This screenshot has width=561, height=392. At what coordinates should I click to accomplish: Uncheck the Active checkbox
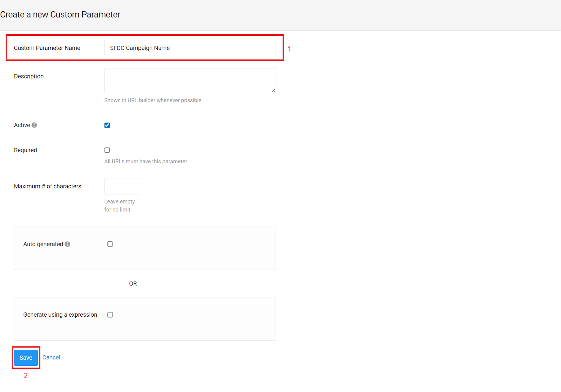[107, 125]
